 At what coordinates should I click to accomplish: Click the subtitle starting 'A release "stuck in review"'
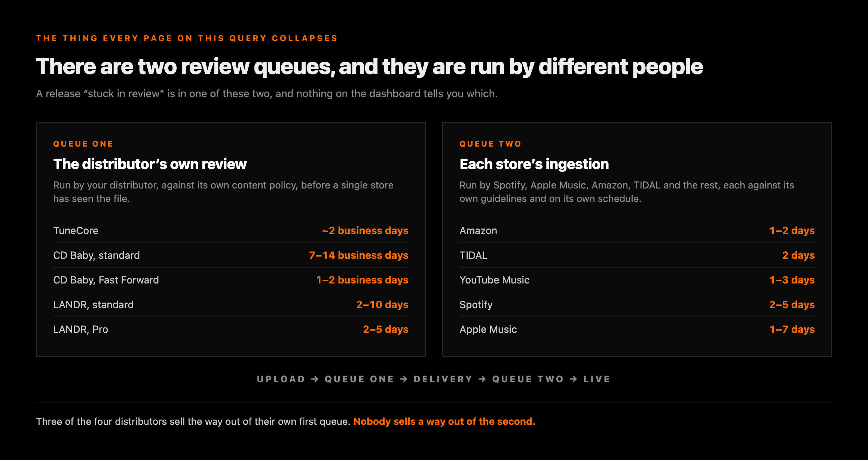[x=267, y=93]
